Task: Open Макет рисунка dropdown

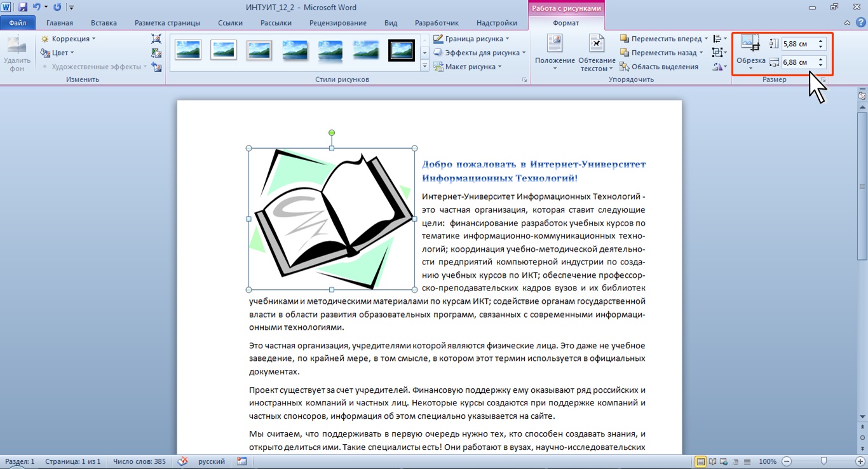Action: pyautogui.click(x=468, y=67)
